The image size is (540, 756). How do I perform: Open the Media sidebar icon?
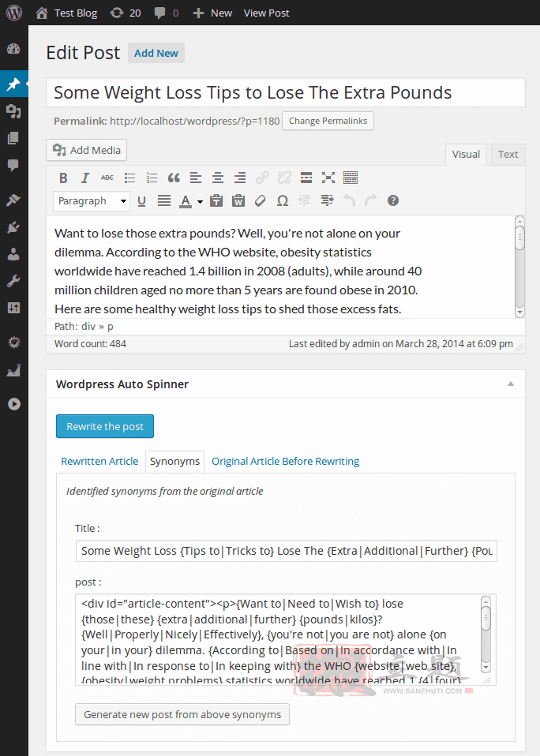13,111
